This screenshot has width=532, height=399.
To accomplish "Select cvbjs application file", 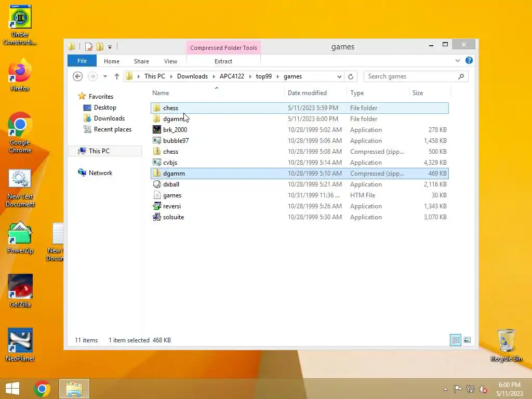I will (x=299, y=163).
